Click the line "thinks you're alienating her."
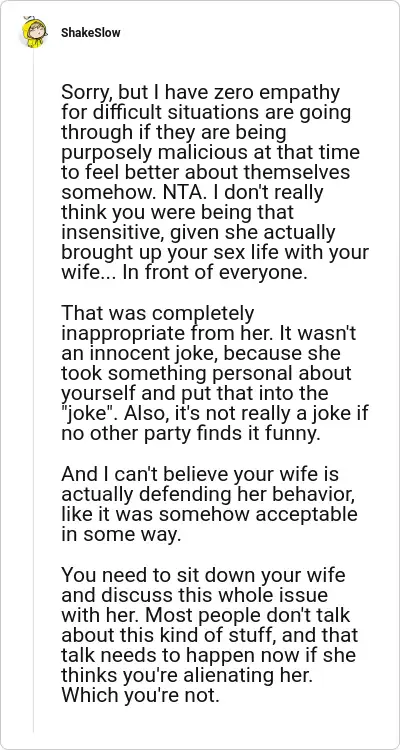The image size is (400, 750). [x=189, y=675]
